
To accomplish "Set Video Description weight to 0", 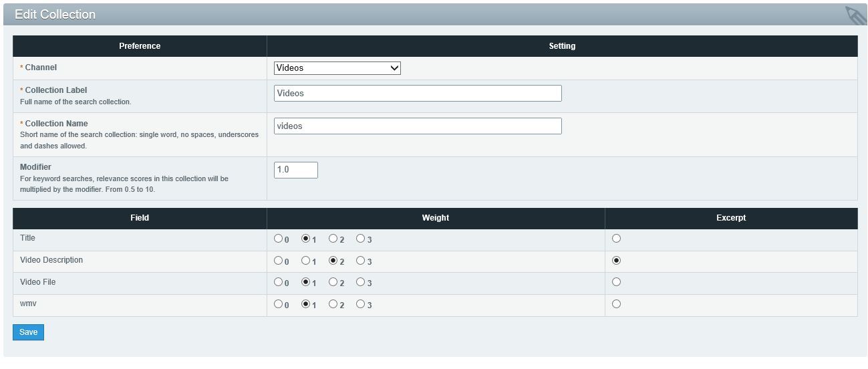I will pyautogui.click(x=279, y=261).
